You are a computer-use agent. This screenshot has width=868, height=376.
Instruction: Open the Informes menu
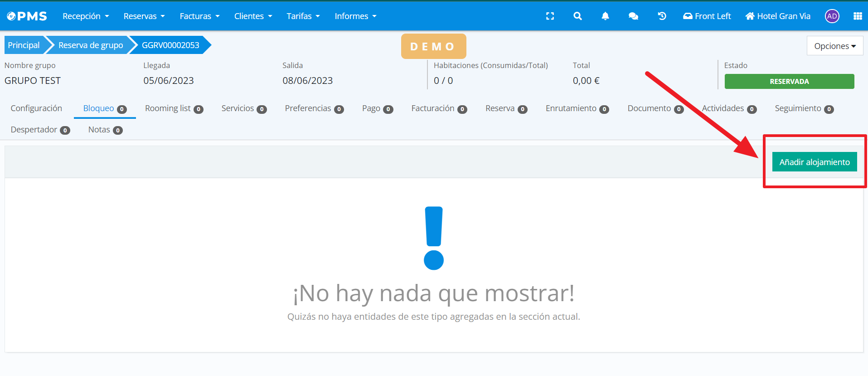pos(355,16)
